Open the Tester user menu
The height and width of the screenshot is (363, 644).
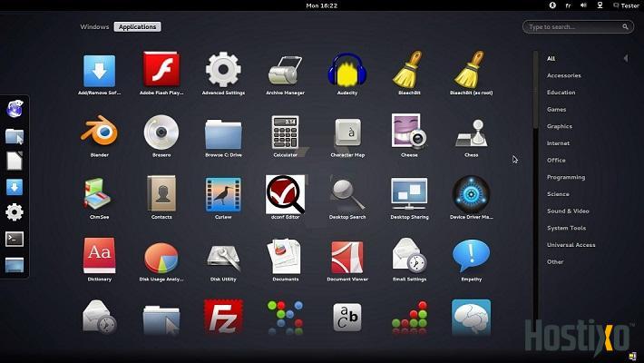pos(626,5)
